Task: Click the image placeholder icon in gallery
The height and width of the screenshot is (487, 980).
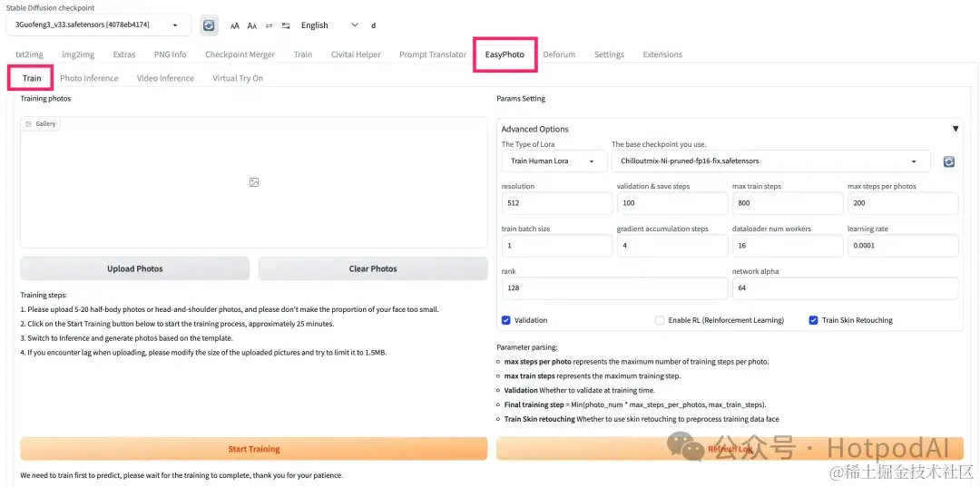Action: 254,182
